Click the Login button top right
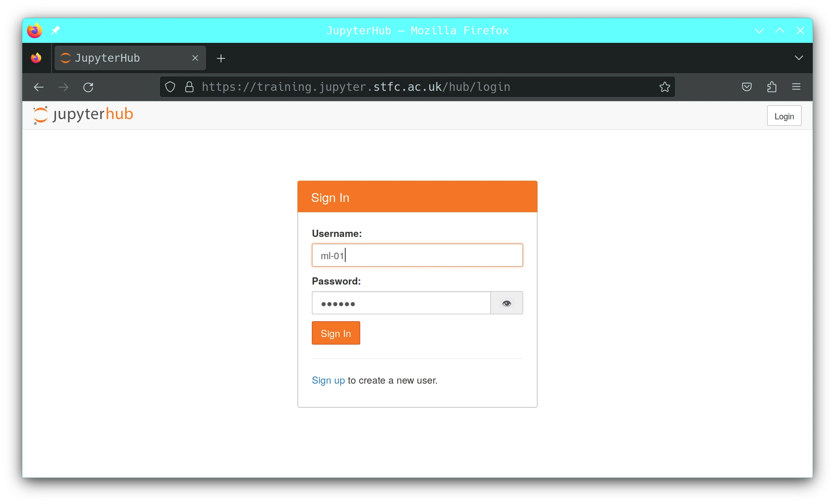The width and height of the screenshot is (835, 504). pyautogui.click(x=784, y=116)
